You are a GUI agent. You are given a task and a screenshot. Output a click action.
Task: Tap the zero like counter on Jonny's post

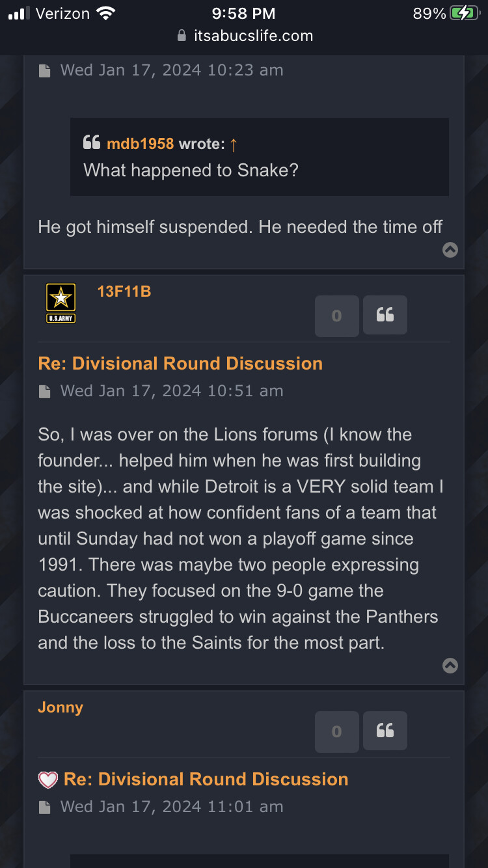pos(336,731)
